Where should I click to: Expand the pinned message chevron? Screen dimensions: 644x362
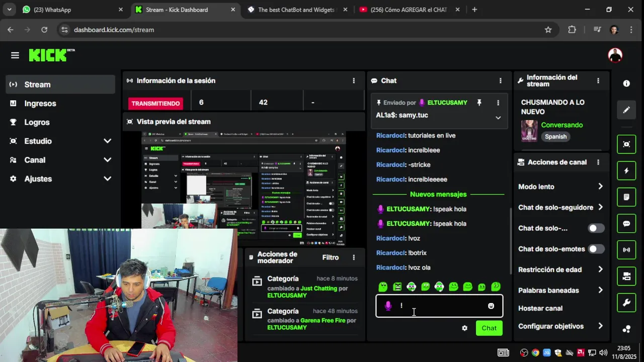498,118
